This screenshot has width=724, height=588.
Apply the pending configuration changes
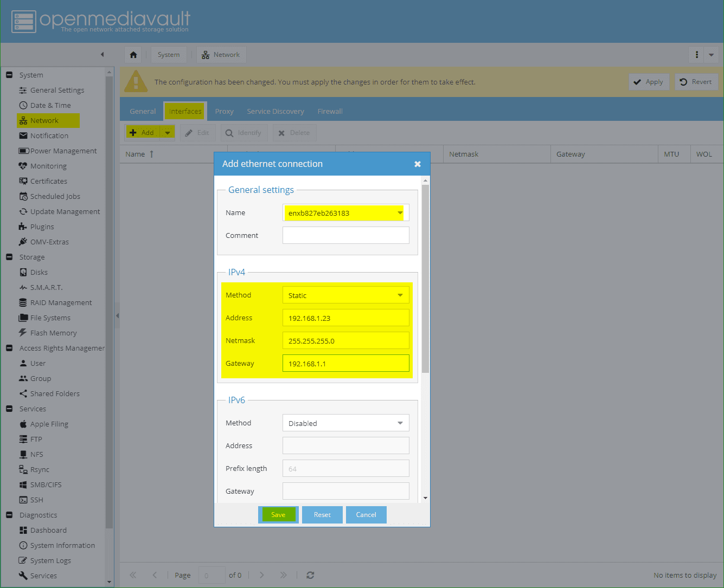pyautogui.click(x=649, y=81)
